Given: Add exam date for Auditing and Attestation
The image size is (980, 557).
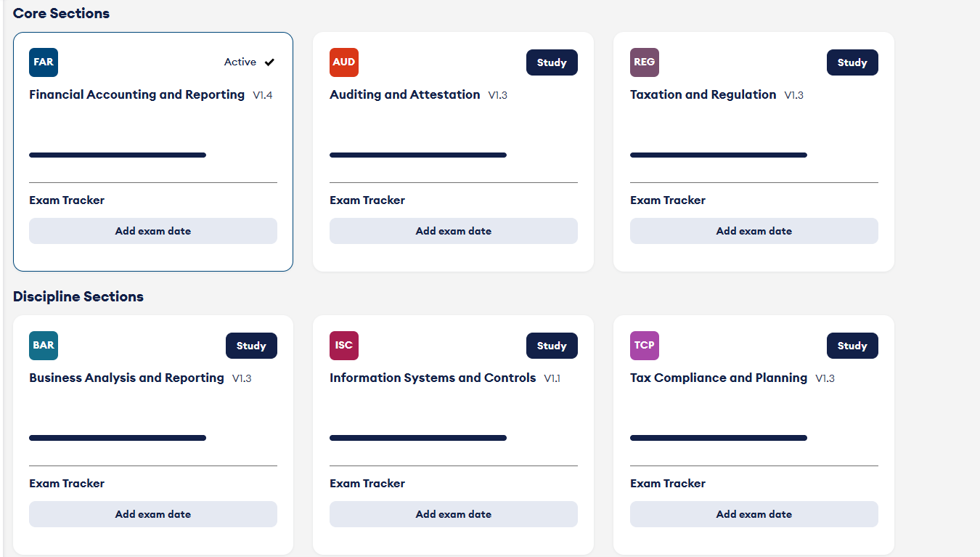Looking at the screenshot, I should (x=454, y=231).
